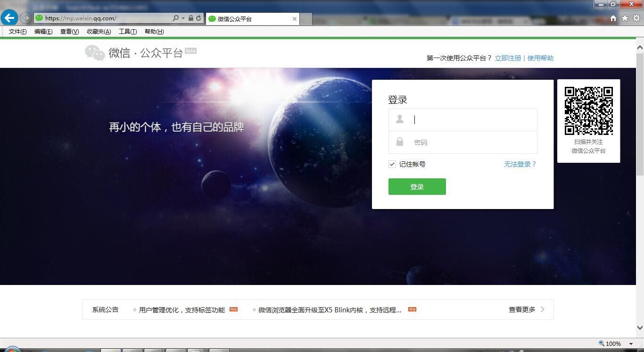Click the account username input field
Image resolution: width=644 pixels, height=352 pixels.
462,120
